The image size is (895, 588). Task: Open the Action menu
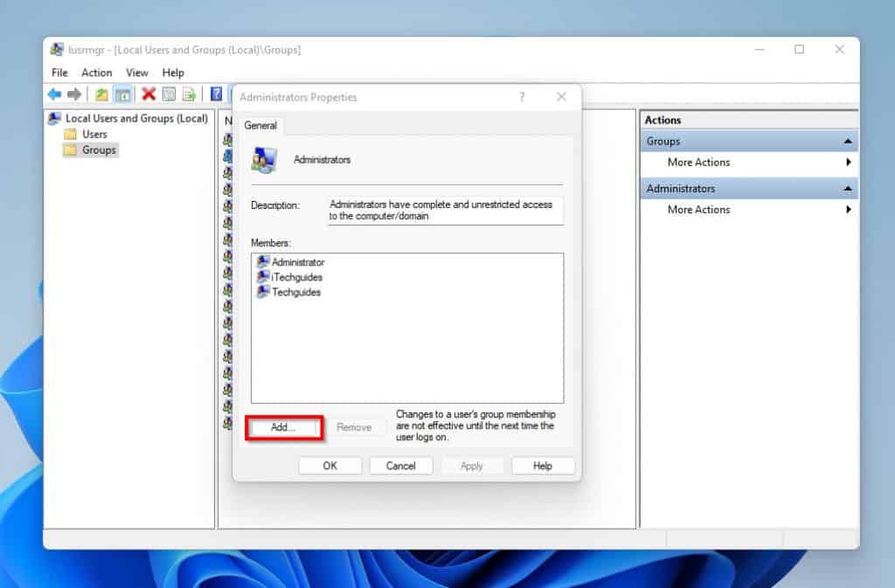pyautogui.click(x=96, y=73)
